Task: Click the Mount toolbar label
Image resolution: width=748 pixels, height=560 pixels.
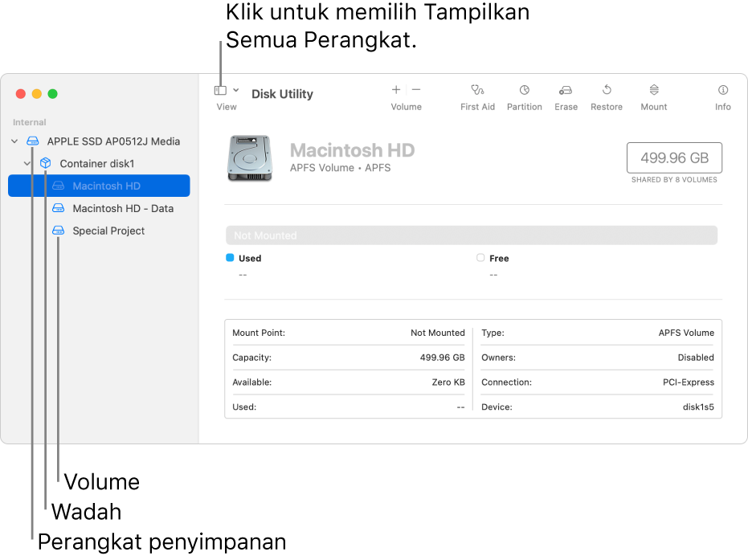Action: (x=653, y=107)
